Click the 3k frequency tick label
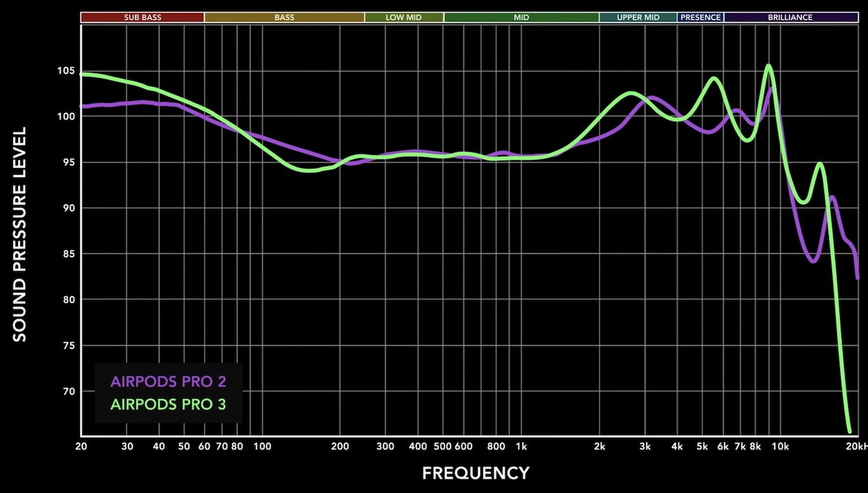This screenshot has height=493, width=868. 645,446
